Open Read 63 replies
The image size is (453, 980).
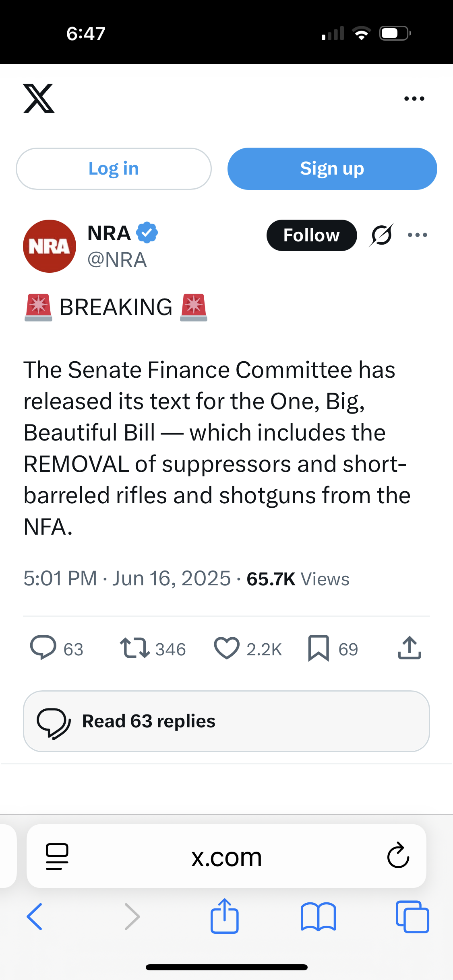(226, 721)
